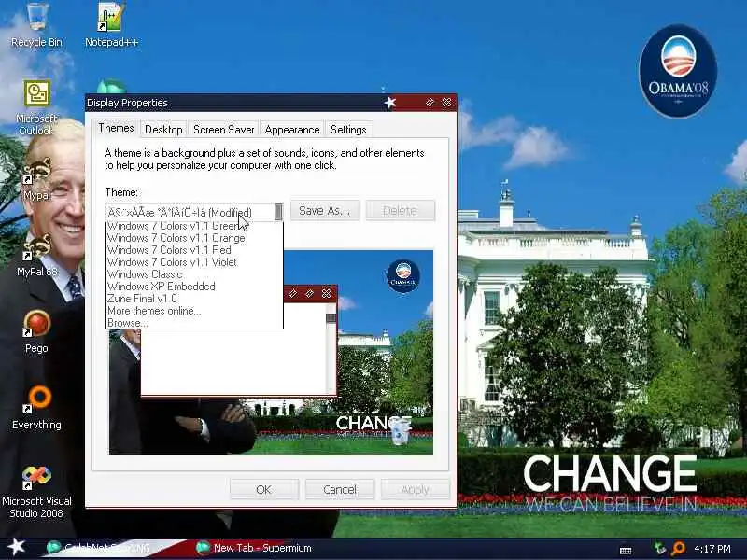Click the Save As... button
Image resolution: width=747 pixels, height=560 pixels.
(x=324, y=211)
